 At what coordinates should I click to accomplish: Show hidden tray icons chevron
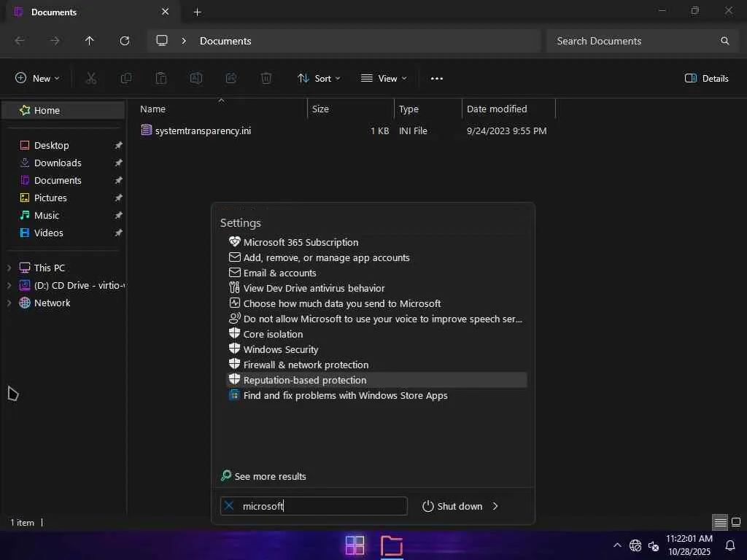pyautogui.click(x=617, y=545)
